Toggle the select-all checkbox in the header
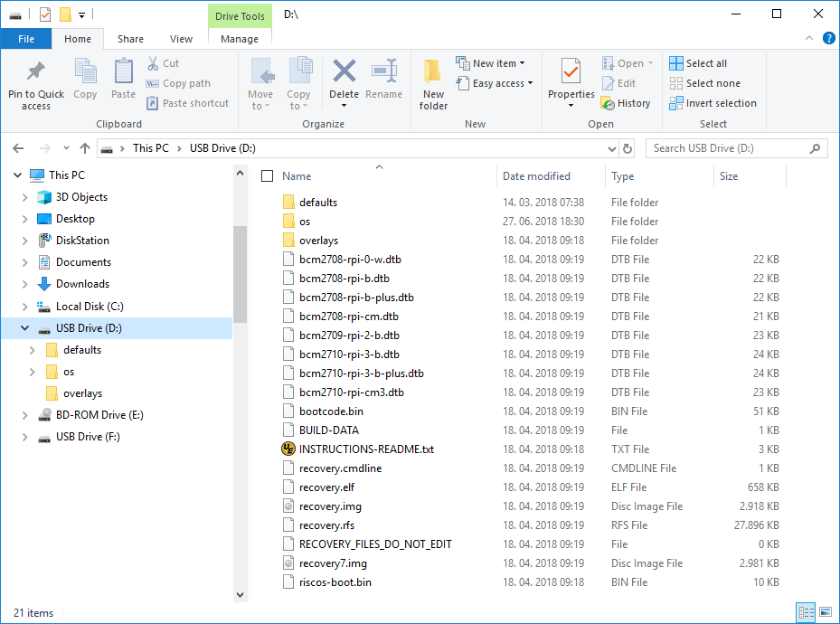The image size is (840, 624). coord(267,176)
